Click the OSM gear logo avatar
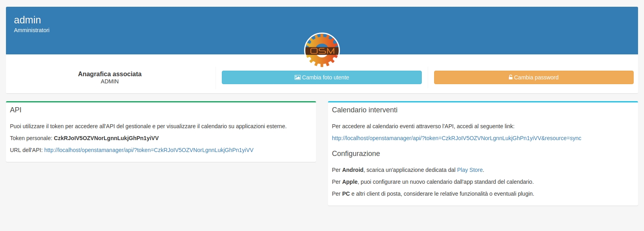 [x=322, y=50]
